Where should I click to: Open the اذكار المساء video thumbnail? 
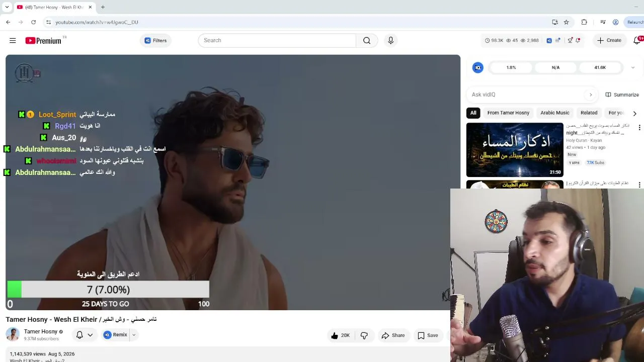click(515, 150)
